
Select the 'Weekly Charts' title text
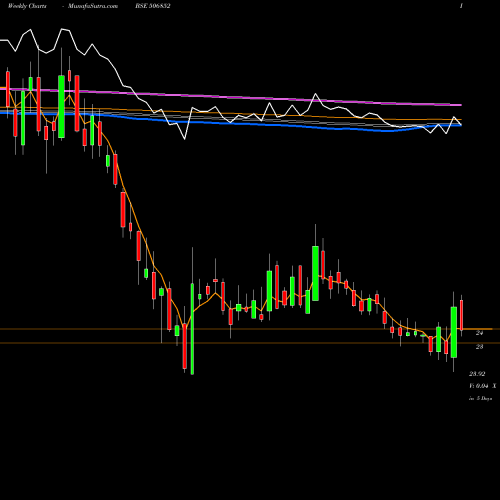point(27,6)
